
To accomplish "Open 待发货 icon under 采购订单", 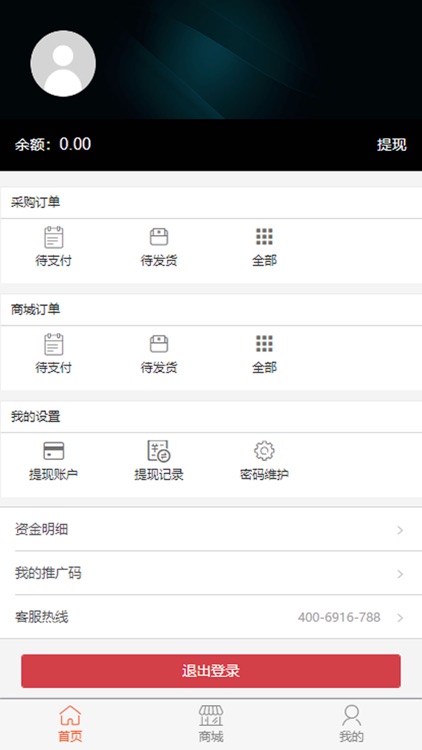I will 159,237.
